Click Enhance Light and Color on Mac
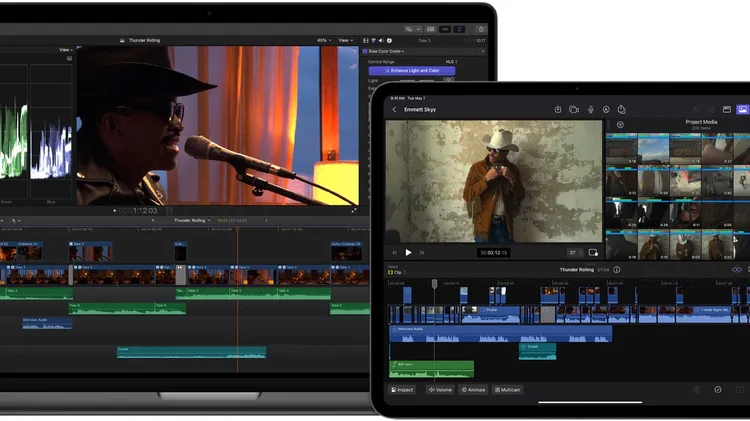Viewport: 750px width, 421px height. pos(412,71)
